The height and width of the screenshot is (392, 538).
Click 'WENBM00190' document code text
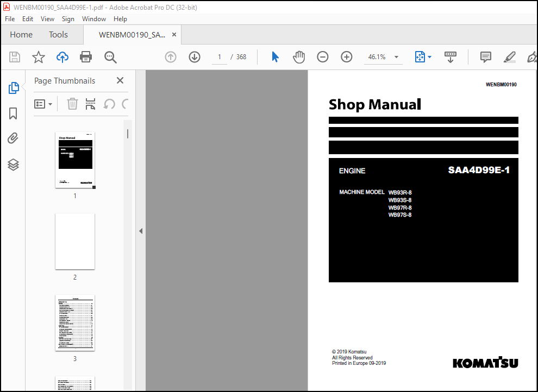pyautogui.click(x=501, y=85)
